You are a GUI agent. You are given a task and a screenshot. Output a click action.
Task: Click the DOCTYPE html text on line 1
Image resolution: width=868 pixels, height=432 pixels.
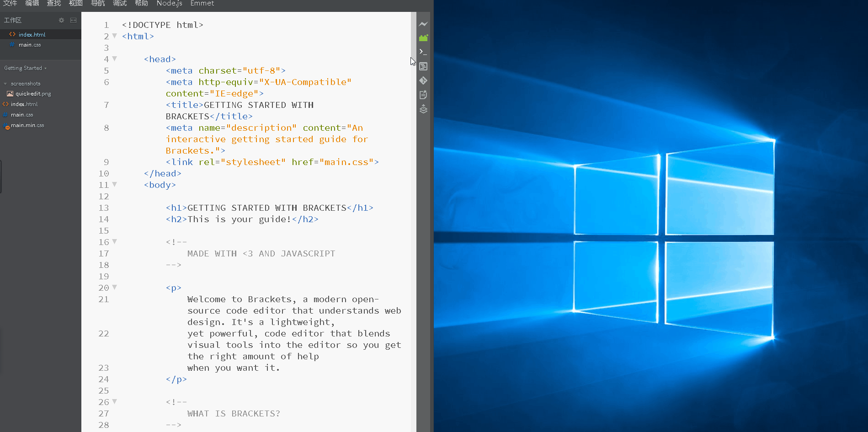(163, 25)
